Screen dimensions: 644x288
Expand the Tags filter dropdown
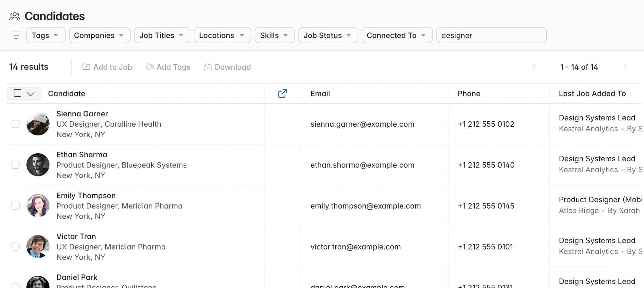pos(46,35)
